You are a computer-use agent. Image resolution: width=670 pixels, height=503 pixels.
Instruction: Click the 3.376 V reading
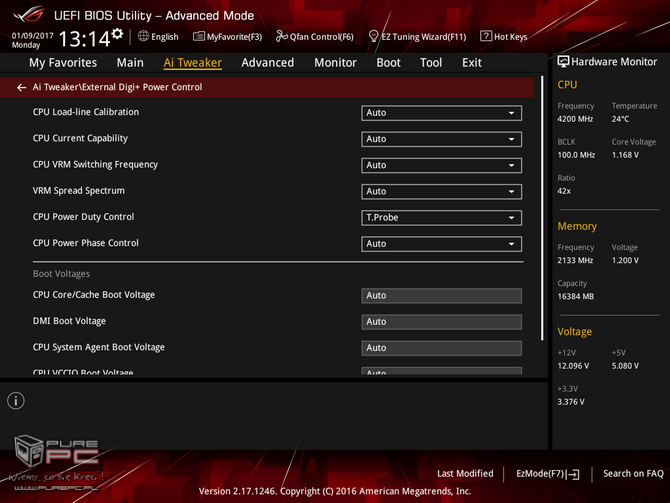coord(571,402)
